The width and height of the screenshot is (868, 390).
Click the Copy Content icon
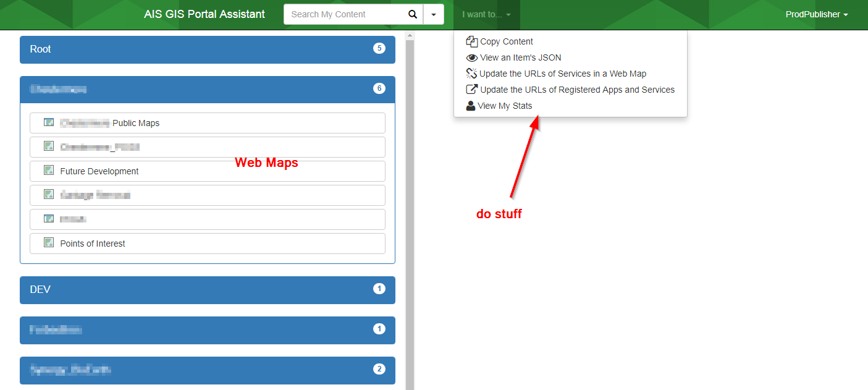pyautogui.click(x=472, y=41)
